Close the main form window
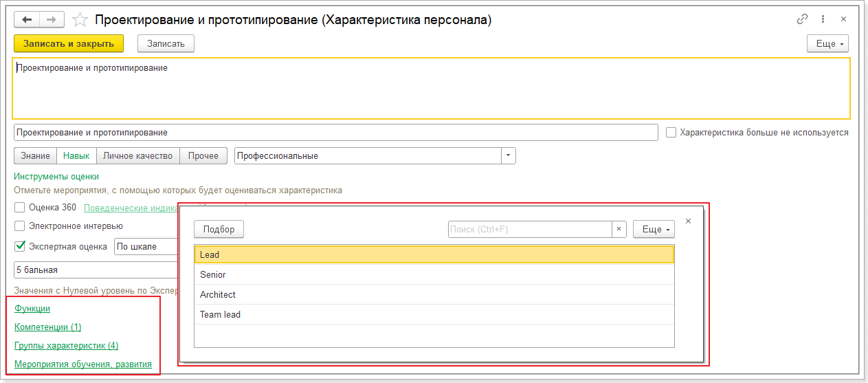 coord(843,19)
